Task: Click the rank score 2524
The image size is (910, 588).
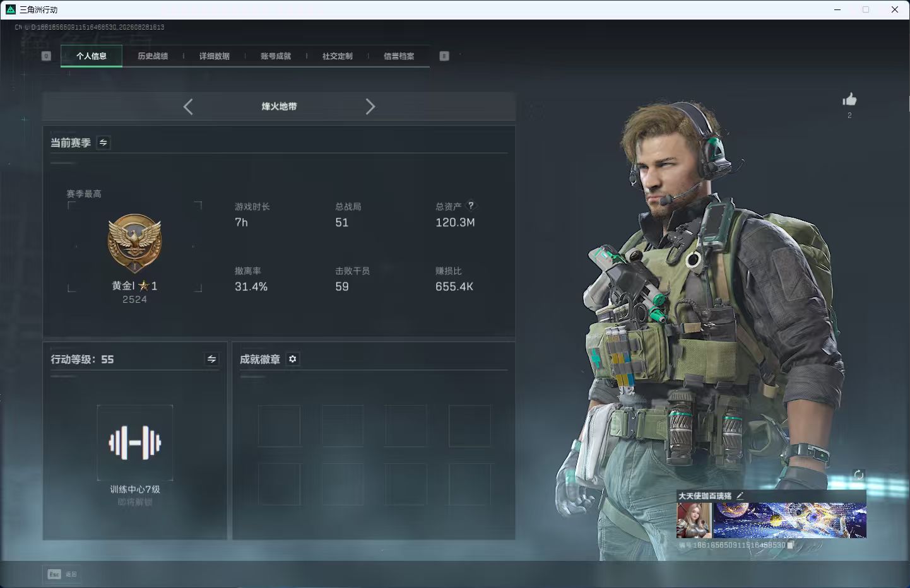Action: point(134,300)
